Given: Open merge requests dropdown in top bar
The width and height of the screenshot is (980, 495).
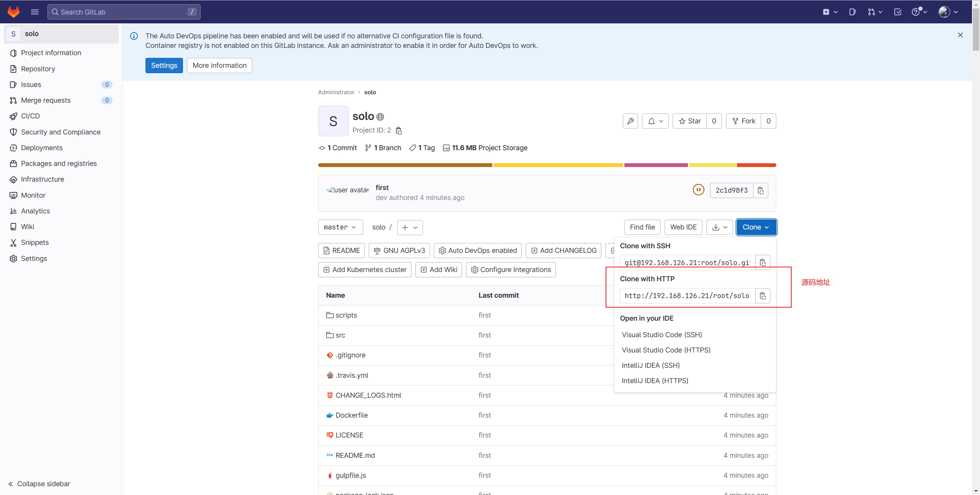Looking at the screenshot, I should 875,12.
